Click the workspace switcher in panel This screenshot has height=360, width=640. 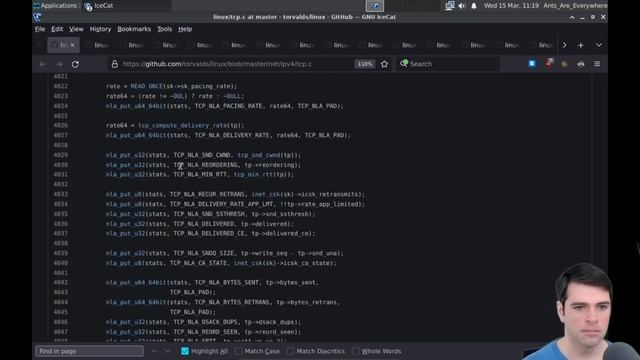[x=375, y=6]
